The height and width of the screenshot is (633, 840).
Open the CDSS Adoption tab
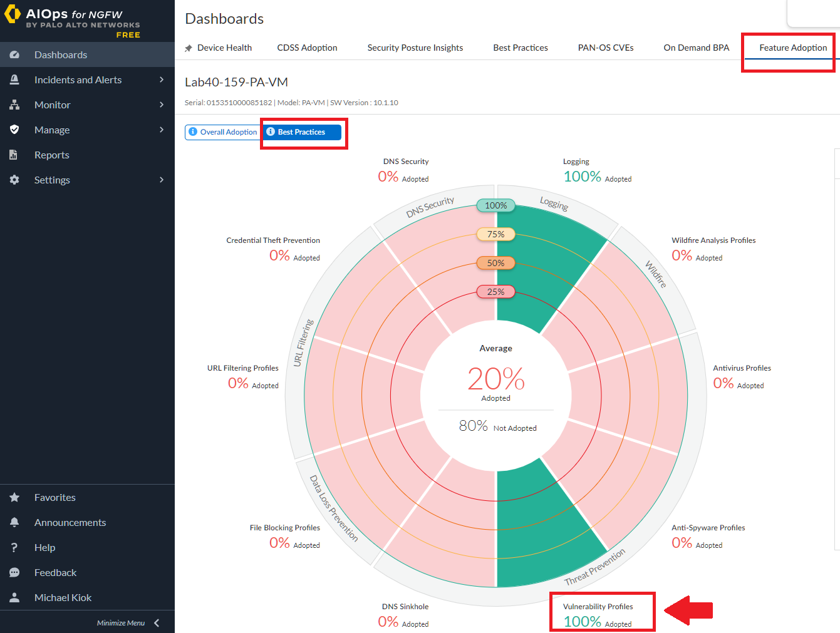click(x=307, y=48)
